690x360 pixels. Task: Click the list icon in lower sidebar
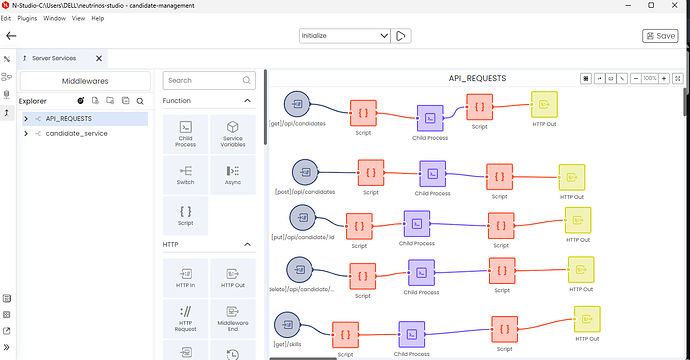tap(7, 298)
